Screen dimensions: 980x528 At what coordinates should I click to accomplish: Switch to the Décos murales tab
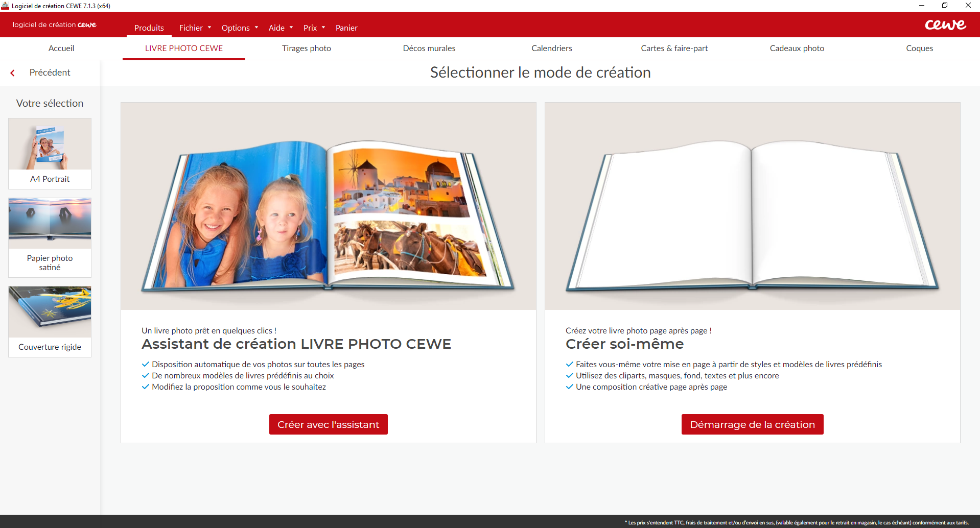click(x=429, y=48)
